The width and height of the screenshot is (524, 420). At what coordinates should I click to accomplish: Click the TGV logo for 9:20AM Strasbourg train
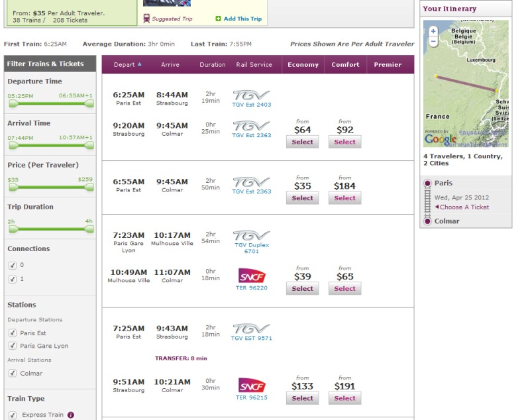[251, 126]
